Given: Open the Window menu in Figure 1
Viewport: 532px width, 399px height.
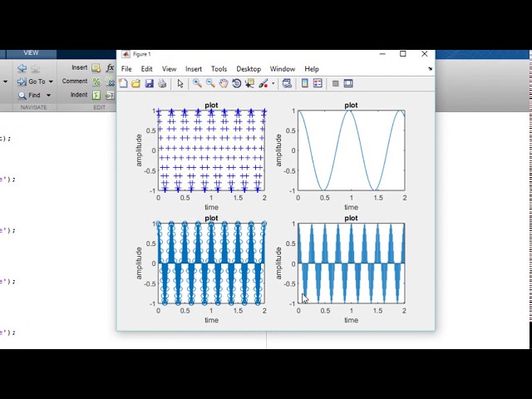Looking at the screenshot, I should click(x=283, y=69).
